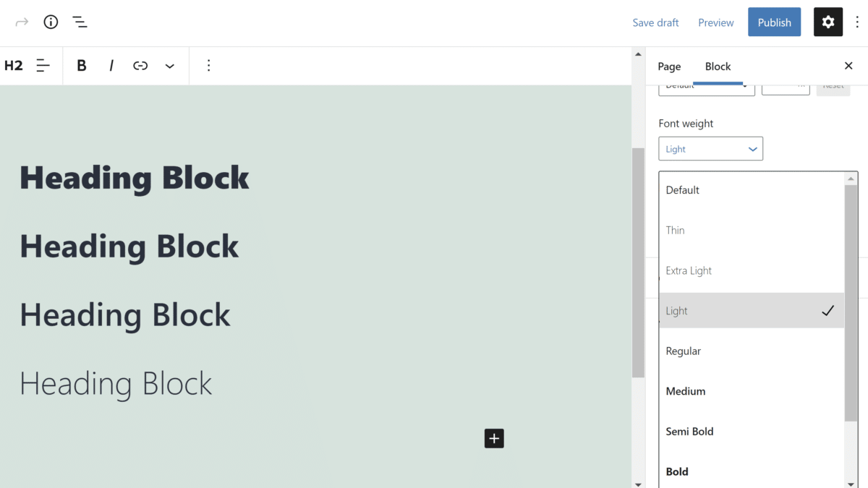The width and height of the screenshot is (868, 488).
Task: Open the Font weight dropdown
Action: [710, 149]
